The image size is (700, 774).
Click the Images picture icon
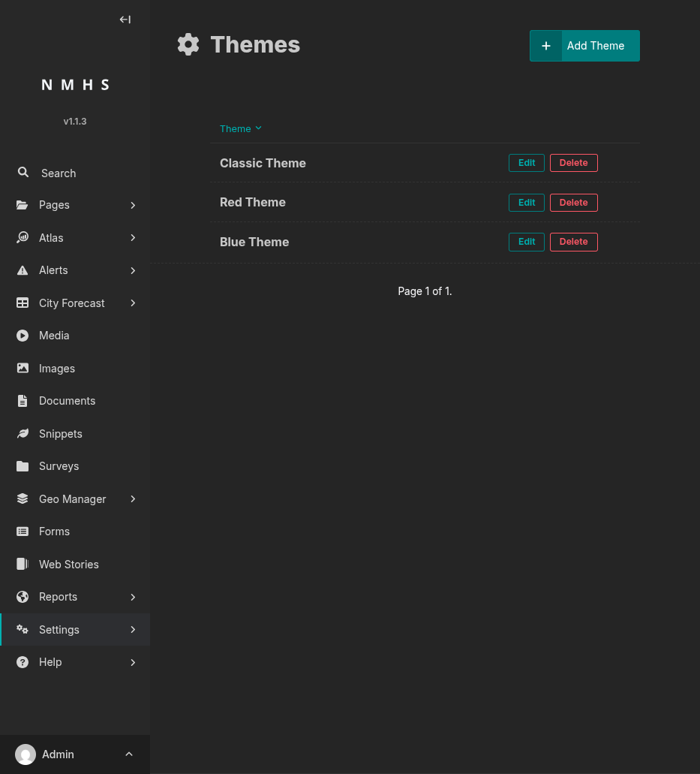[23, 369]
